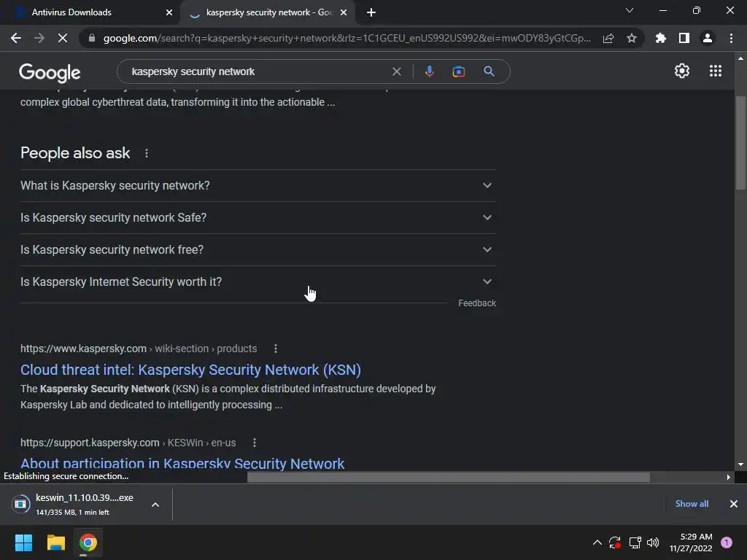Viewport: 747px width, 560px height.
Task: Open network status icon in system tray
Action: coord(635,542)
